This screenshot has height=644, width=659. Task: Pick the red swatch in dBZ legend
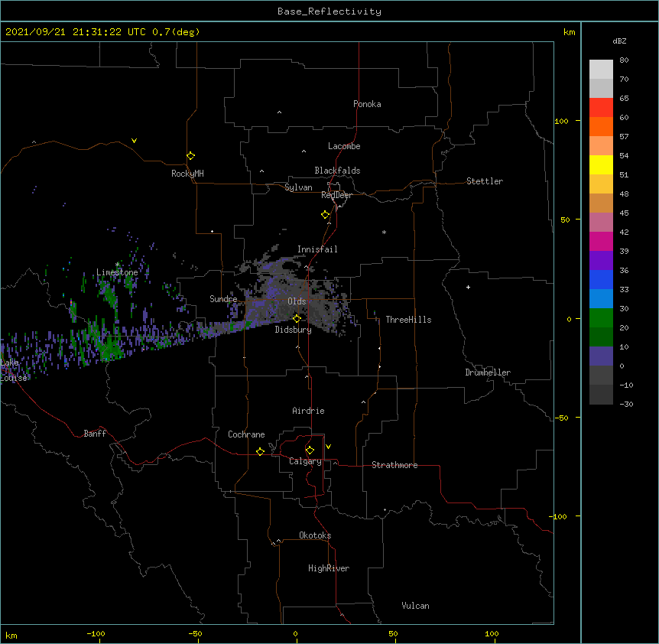(x=601, y=107)
